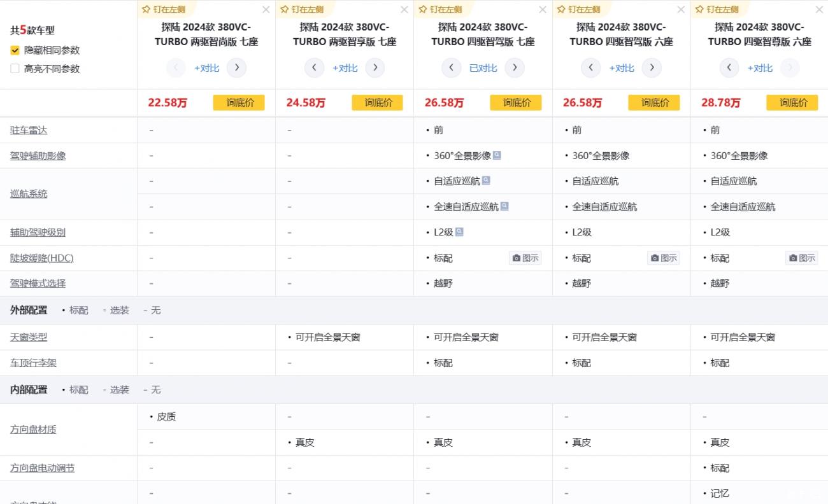
Task: Go to the previous model from 四驱智驾版 七座
Action: point(452,68)
